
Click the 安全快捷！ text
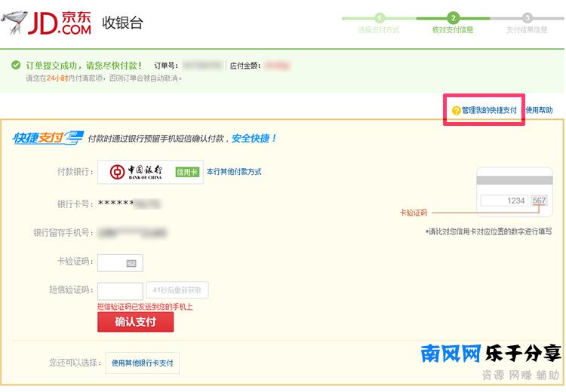[254, 138]
